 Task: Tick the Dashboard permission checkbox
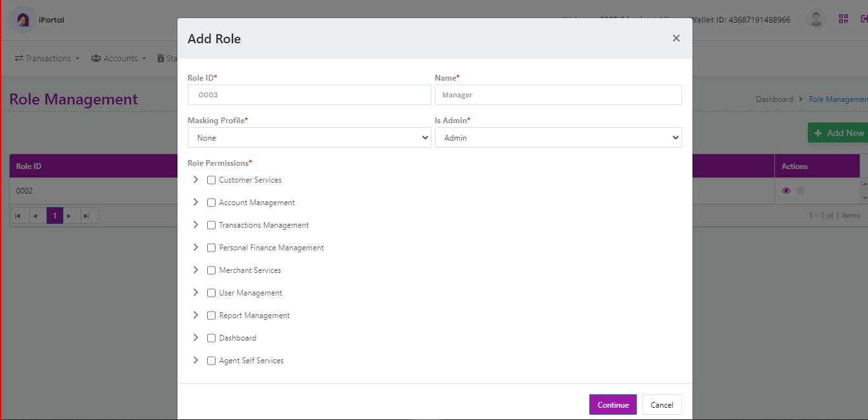click(211, 338)
